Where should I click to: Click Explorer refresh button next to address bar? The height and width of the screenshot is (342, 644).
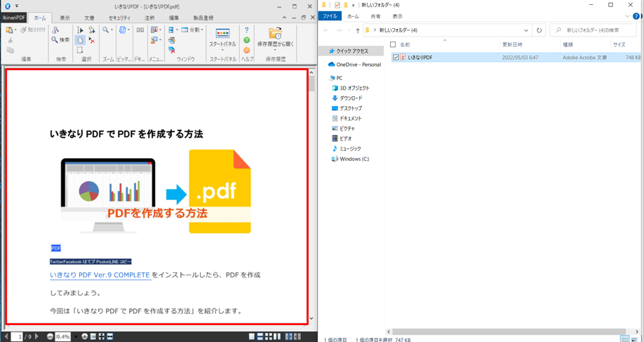point(539,30)
